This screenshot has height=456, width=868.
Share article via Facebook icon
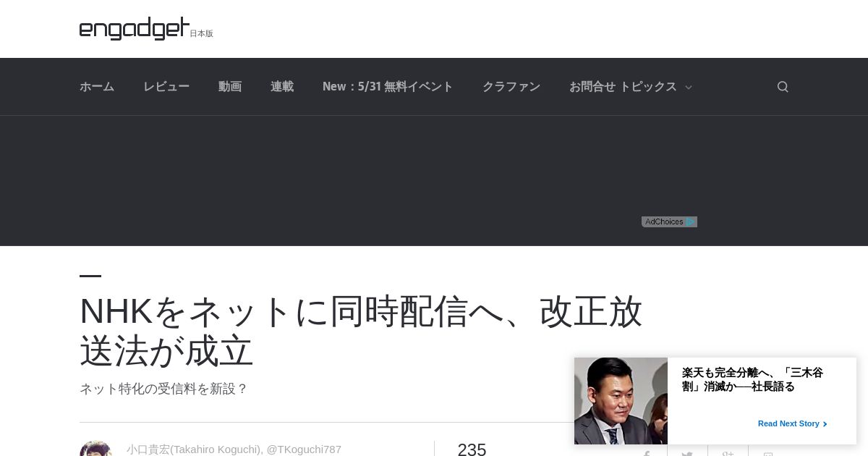tap(647, 452)
